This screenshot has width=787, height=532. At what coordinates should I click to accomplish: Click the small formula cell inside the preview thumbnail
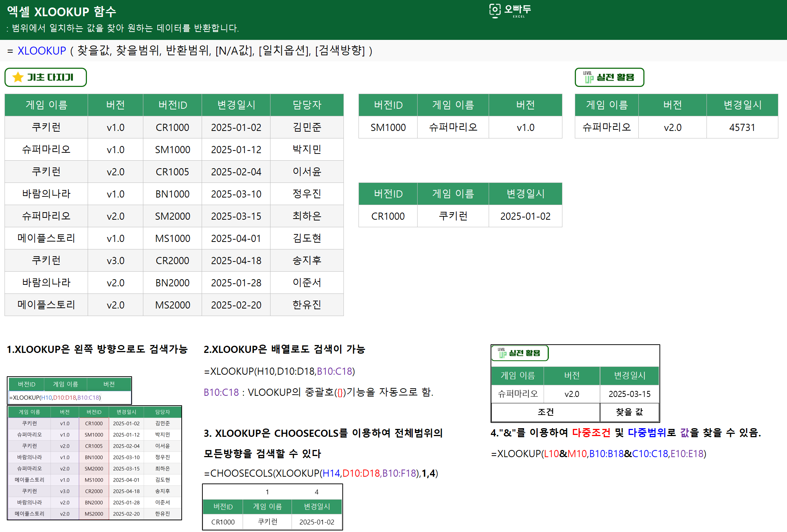(x=70, y=397)
